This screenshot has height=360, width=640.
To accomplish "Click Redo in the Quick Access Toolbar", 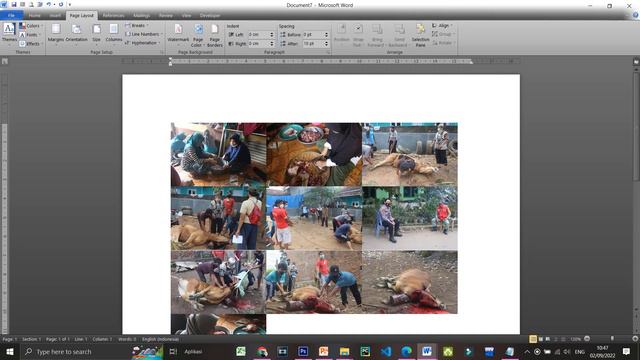I will pyautogui.click(x=61, y=4).
